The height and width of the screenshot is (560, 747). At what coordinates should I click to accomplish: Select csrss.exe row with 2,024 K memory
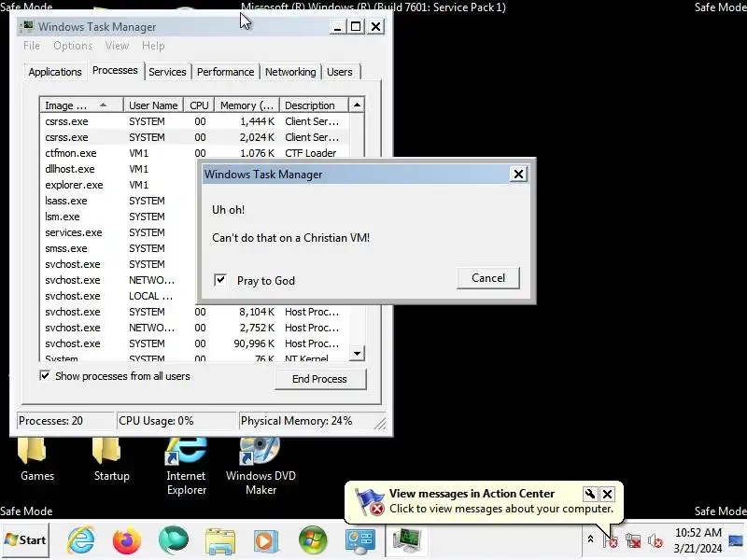(x=195, y=137)
